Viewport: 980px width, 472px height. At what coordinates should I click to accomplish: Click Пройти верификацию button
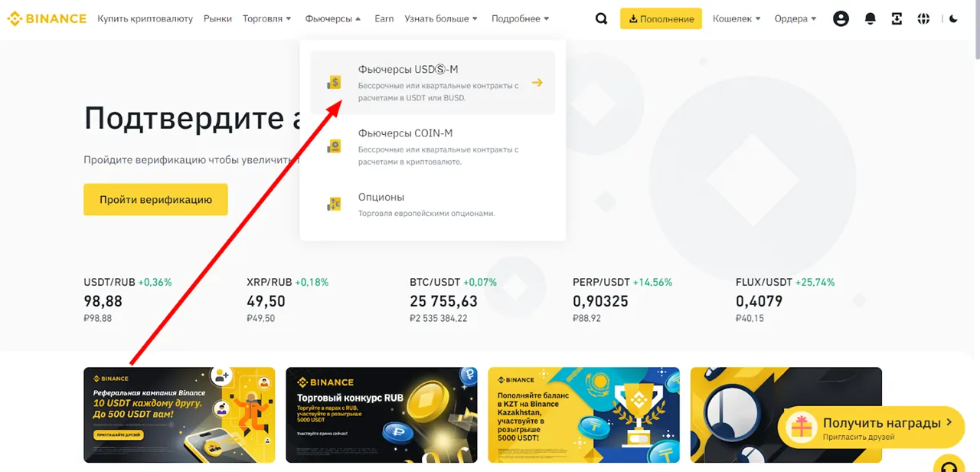155,199
